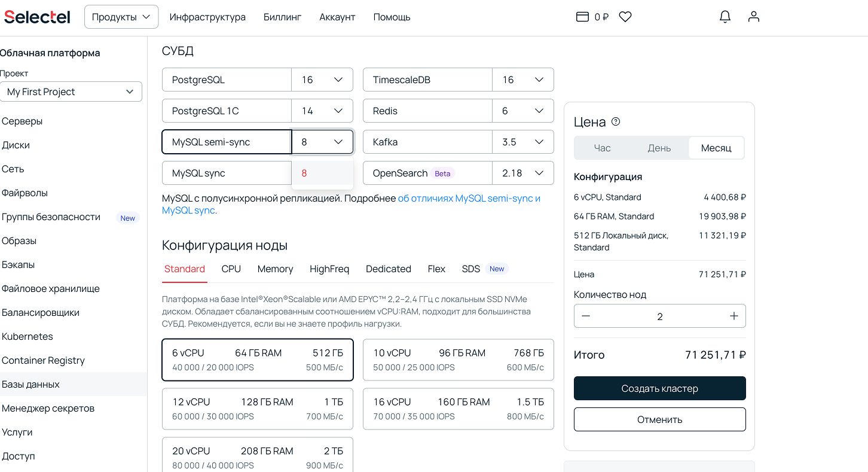868x472 pixels.
Task: Expand TimescaleDB version dropdown
Action: (x=523, y=80)
